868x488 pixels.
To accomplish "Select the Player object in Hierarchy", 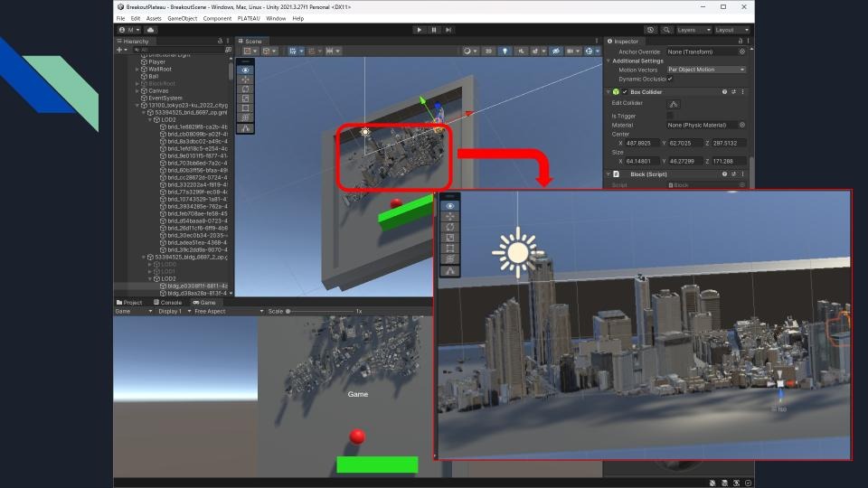I will [x=156, y=61].
